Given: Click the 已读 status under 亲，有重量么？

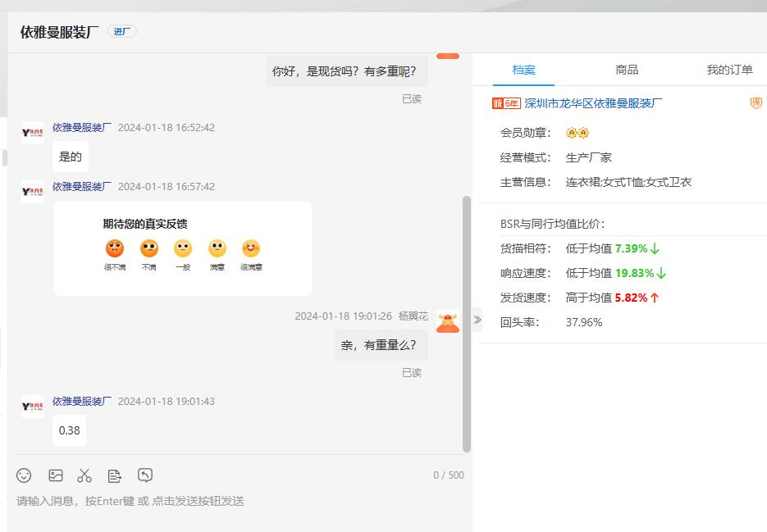Looking at the screenshot, I should pos(412,373).
